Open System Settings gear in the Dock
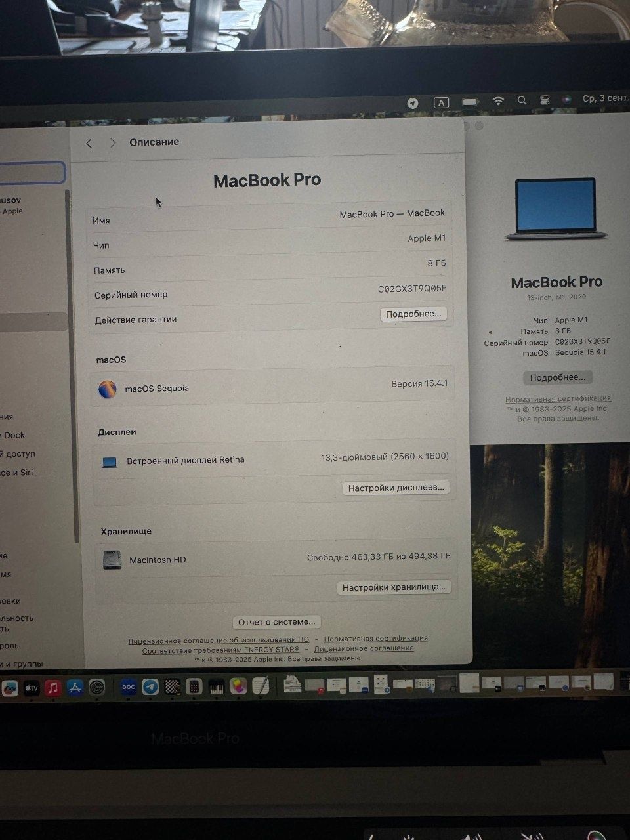The height and width of the screenshot is (840, 630). click(97, 688)
